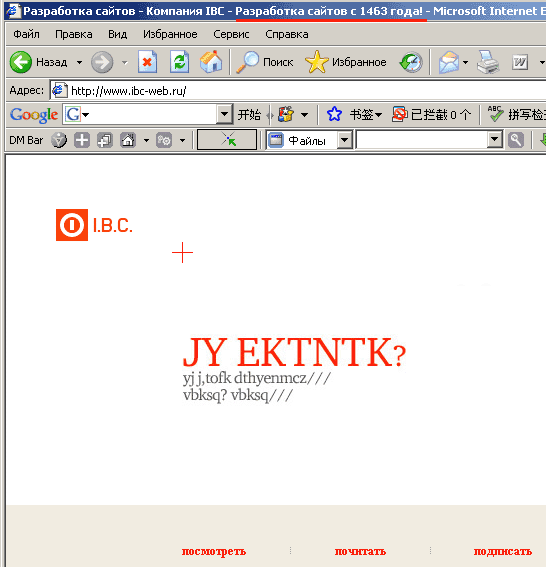Click the I.B.C. orange logo
The width and height of the screenshot is (546, 567).
point(94,225)
